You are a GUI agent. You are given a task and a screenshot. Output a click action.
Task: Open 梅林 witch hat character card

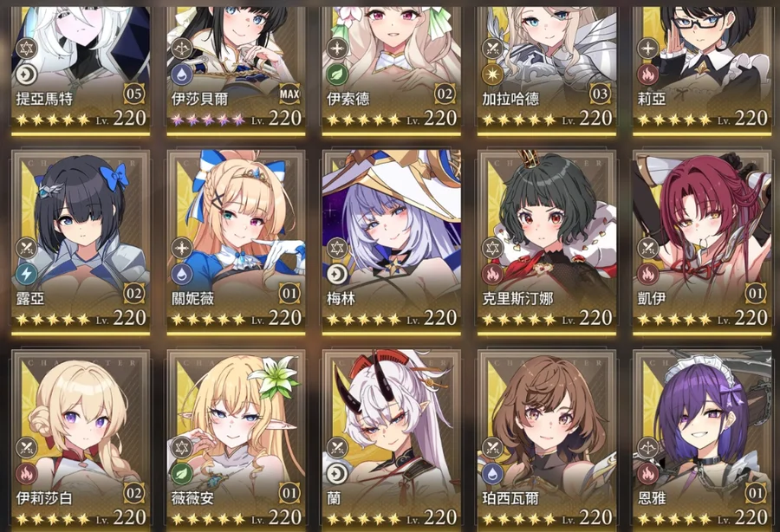[392, 243]
